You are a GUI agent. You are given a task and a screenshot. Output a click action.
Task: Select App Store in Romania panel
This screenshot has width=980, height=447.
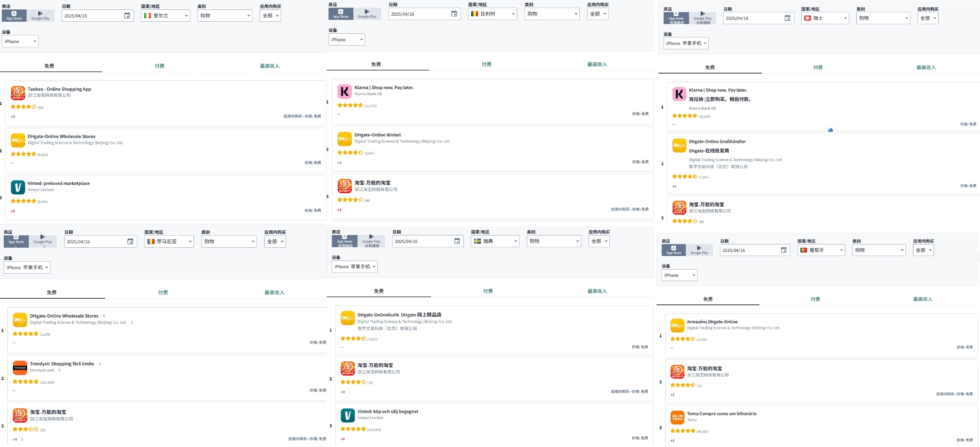click(x=16, y=241)
